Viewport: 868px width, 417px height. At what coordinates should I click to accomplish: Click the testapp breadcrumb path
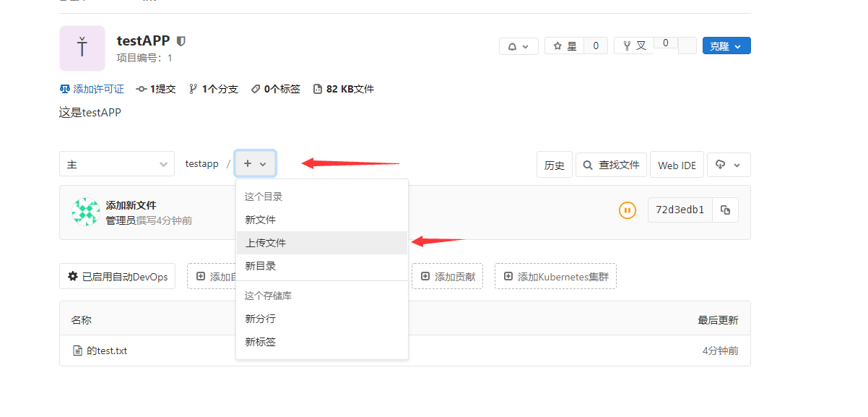(201, 164)
